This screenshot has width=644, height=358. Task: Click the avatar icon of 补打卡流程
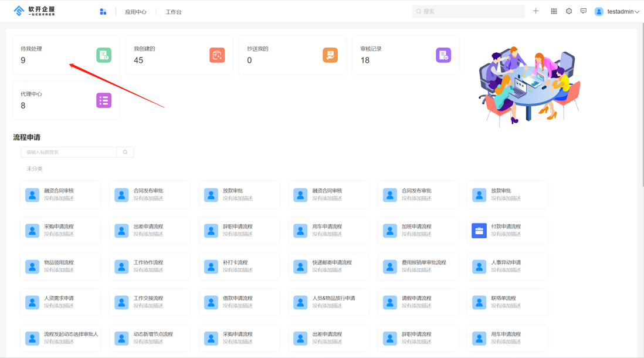(211, 266)
